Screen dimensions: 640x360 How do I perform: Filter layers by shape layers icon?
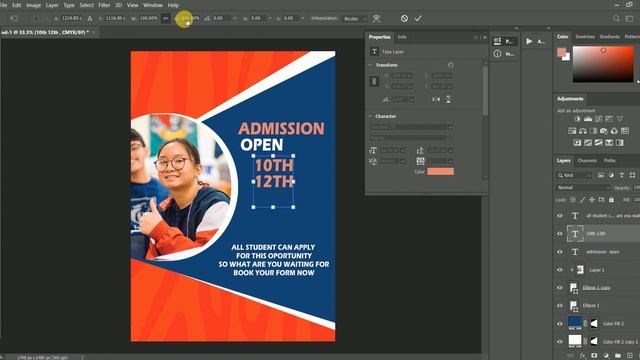pos(632,175)
